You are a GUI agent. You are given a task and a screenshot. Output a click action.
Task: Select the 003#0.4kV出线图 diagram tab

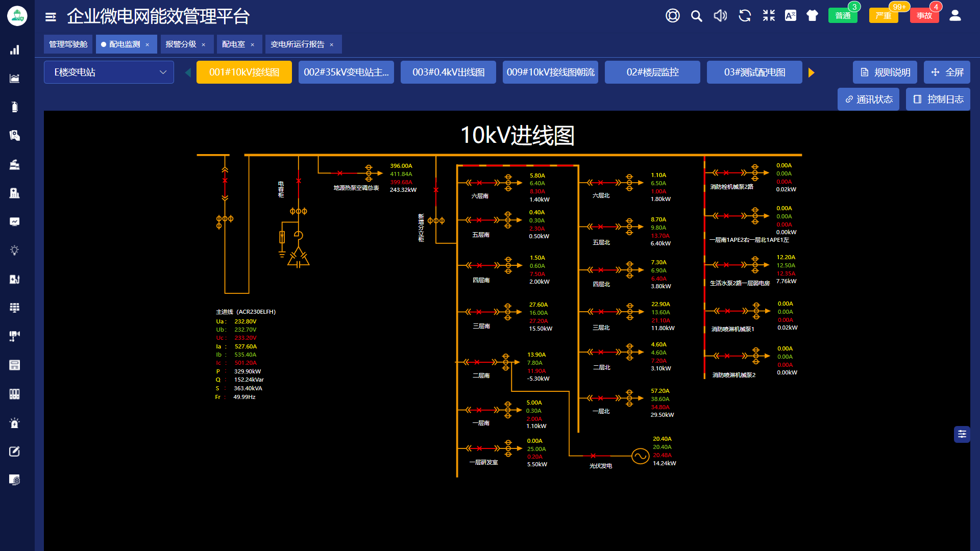tap(448, 72)
